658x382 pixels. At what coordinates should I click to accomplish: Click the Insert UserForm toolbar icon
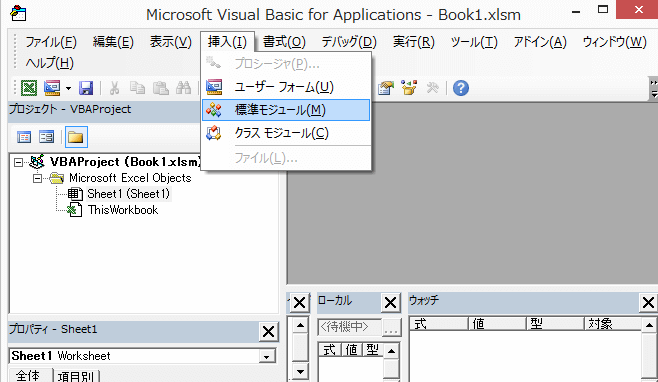point(52,88)
